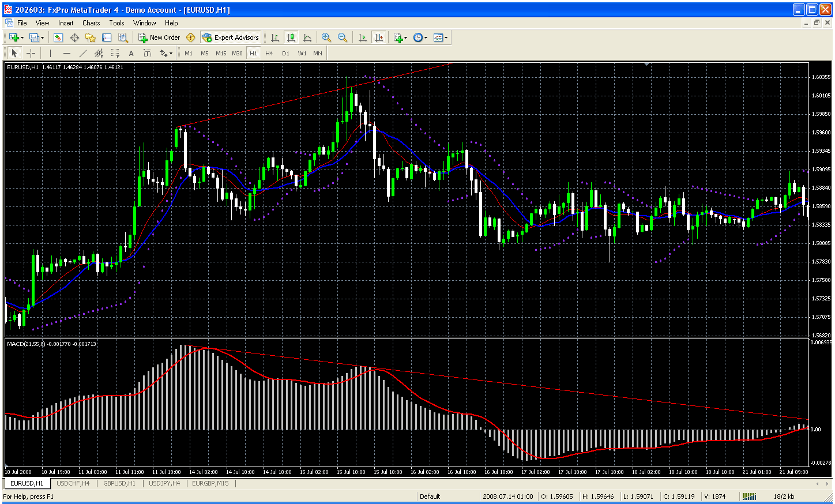Select the Horizontal Line drawing tool

[x=66, y=53]
